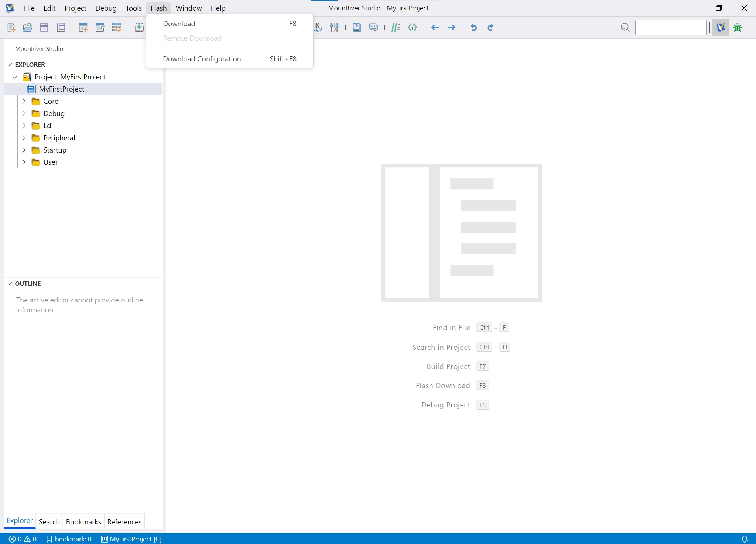
Task: Click the 'Build Project' shortcut hint text
Action: [448, 366]
